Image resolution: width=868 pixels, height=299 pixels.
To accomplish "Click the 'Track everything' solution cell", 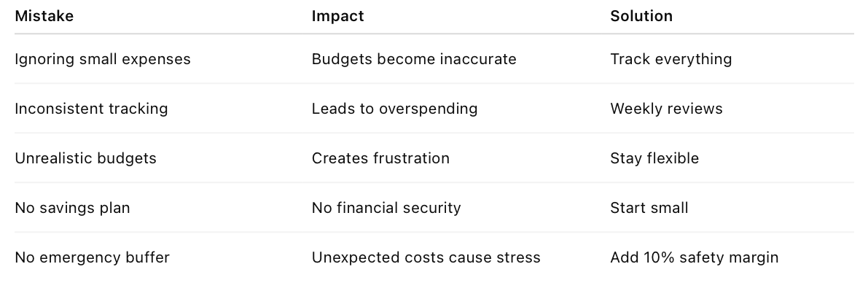I will point(670,59).
